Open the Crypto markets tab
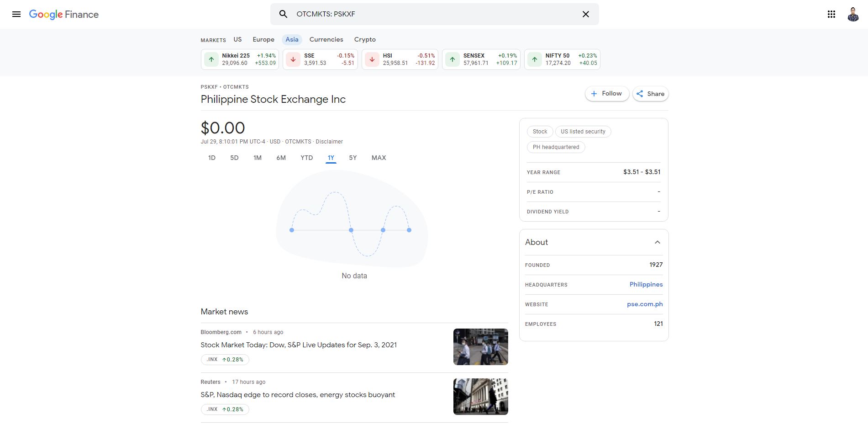 point(364,39)
